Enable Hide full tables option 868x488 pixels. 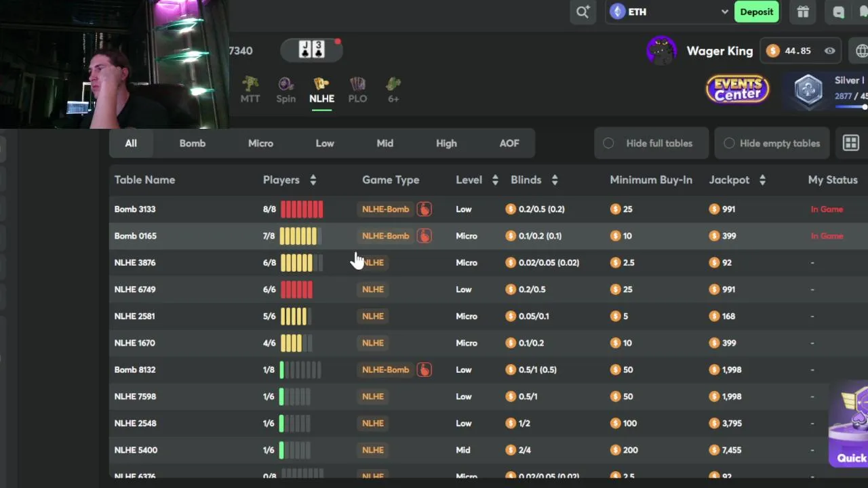[x=652, y=143]
